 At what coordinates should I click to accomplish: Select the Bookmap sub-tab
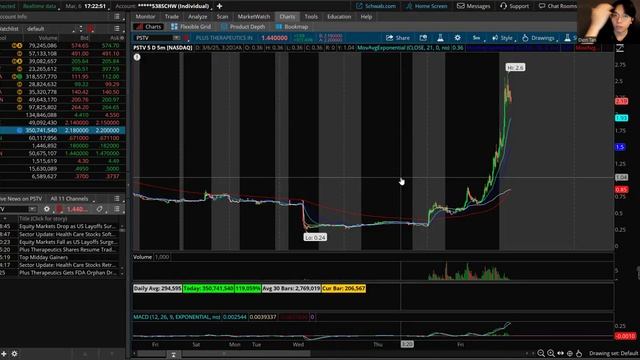292,27
